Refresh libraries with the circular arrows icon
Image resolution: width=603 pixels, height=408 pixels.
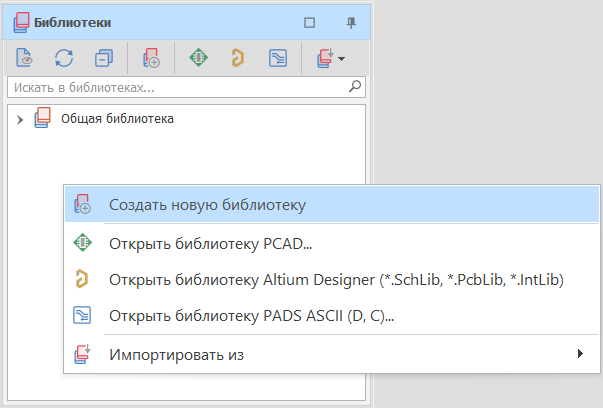coord(64,58)
